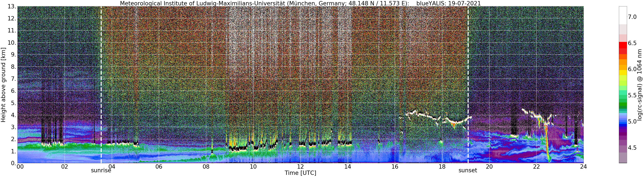Click the time tick label '06'
This screenshot has height=177, width=644.
(159, 167)
